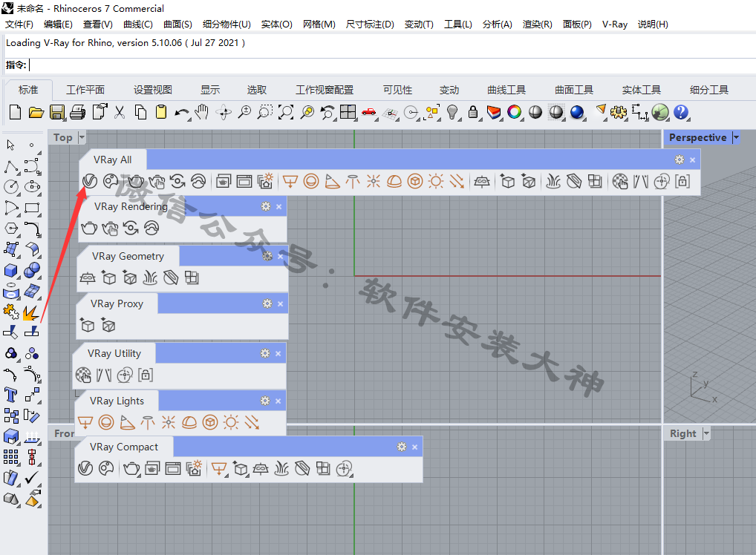Image resolution: width=756 pixels, height=555 pixels.
Task: Open the VRay Rendering toolbar gear options
Action: click(x=266, y=206)
